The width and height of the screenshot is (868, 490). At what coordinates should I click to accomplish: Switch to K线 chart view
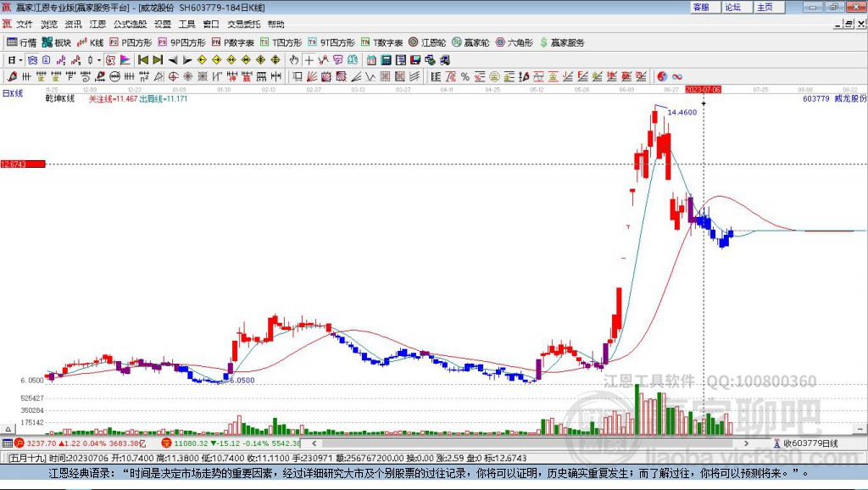90,42
